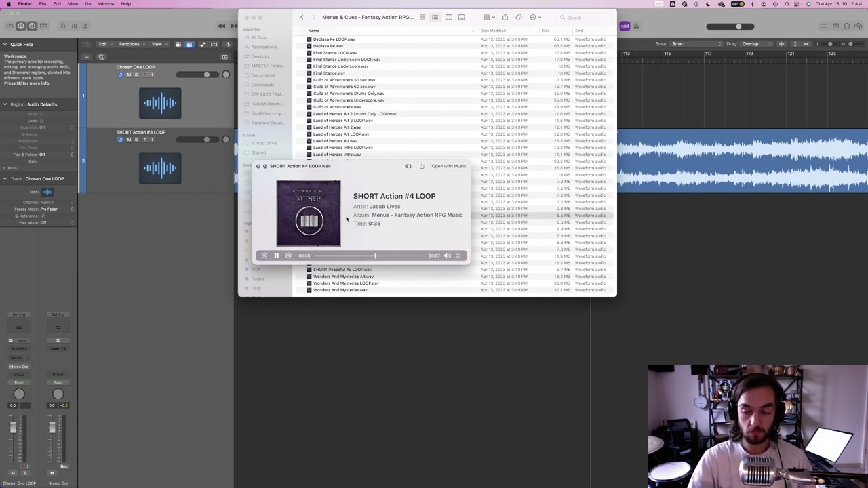868x488 pixels.
Task: Click the Finder back navigation arrow
Action: [302, 17]
